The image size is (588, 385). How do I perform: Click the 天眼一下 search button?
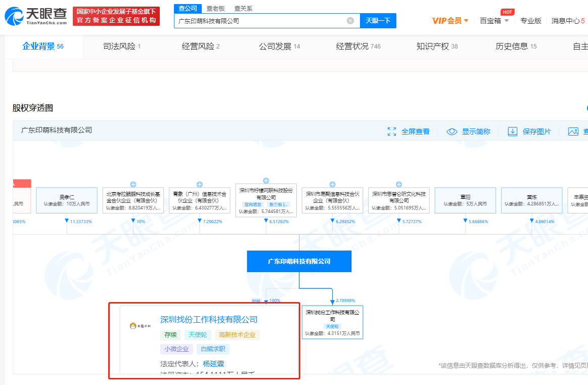[x=378, y=20]
